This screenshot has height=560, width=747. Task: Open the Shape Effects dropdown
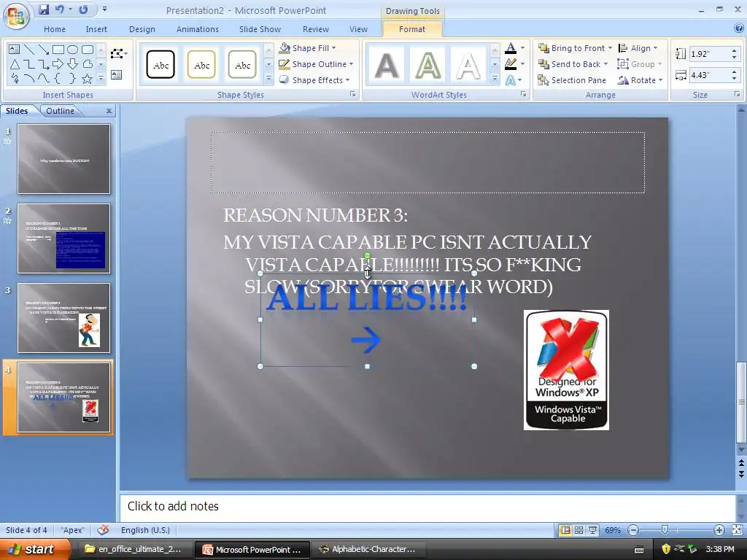point(314,80)
